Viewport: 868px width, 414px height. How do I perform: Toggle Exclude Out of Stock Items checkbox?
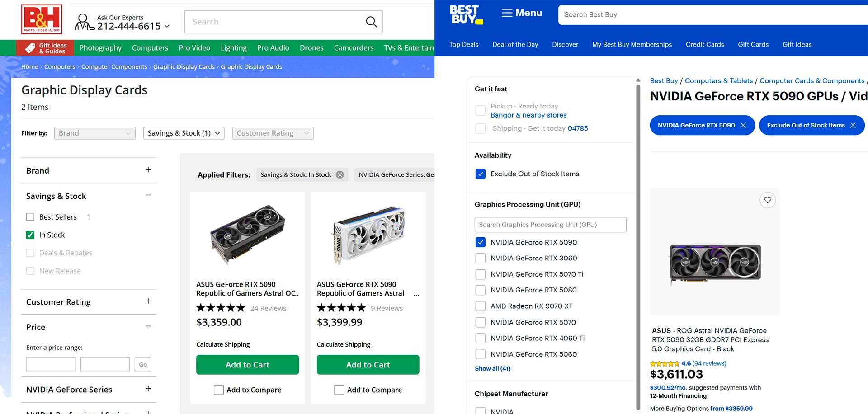481,174
